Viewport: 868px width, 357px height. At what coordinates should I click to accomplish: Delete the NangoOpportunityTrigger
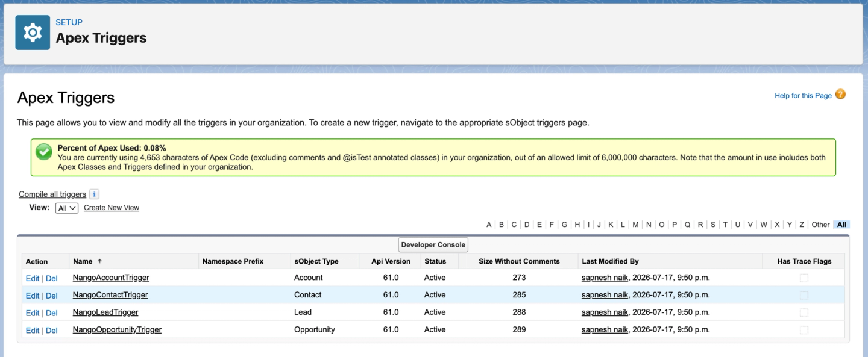(52, 330)
